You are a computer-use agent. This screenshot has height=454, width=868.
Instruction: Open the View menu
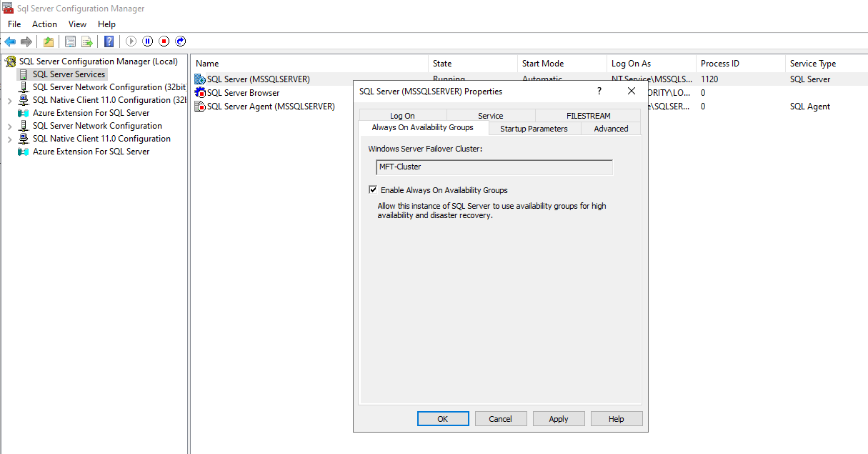click(x=77, y=24)
